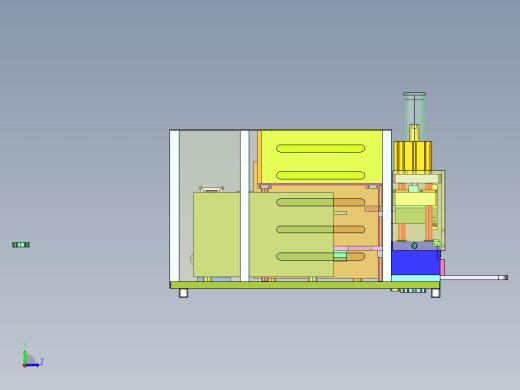Pick the small teal block in orange panel
The image size is (520, 390).
[340, 256]
